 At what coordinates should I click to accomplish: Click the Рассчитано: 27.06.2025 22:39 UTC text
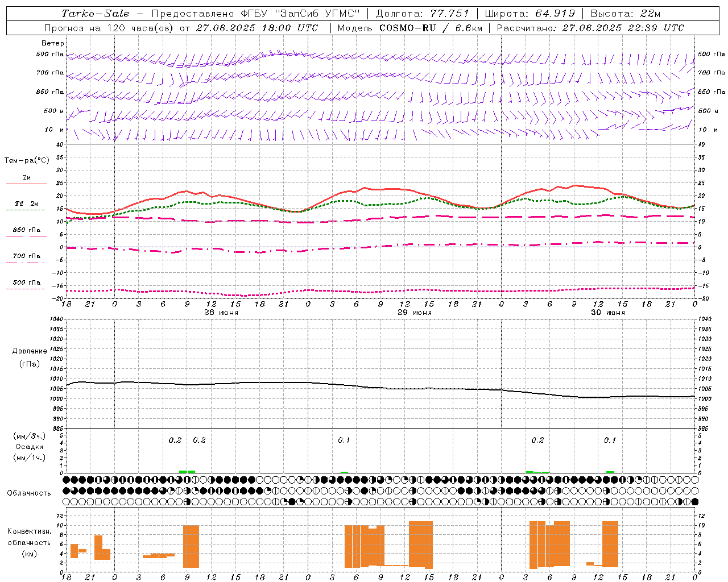click(590, 28)
